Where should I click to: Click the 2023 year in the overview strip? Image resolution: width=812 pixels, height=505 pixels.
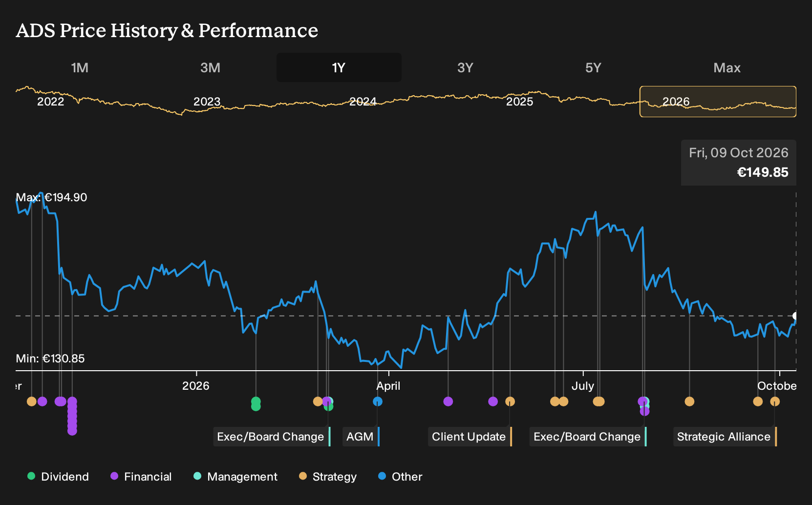point(207,102)
